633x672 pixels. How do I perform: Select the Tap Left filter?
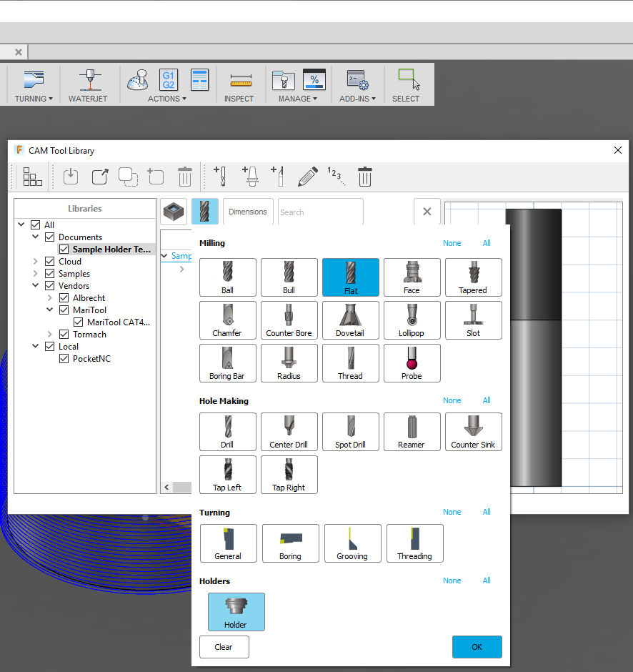pos(228,475)
